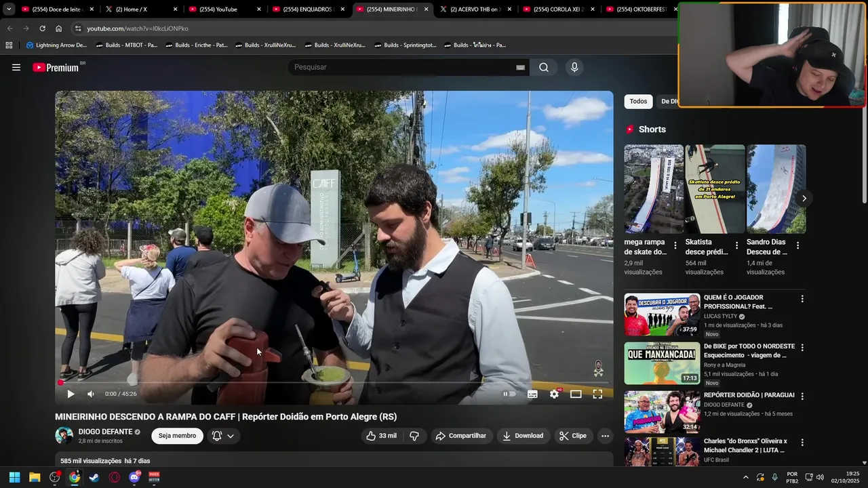The image size is (868, 488).
Task: Open options for 'Charles do Bronxs Oliveira' video
Action: [802, 443]
